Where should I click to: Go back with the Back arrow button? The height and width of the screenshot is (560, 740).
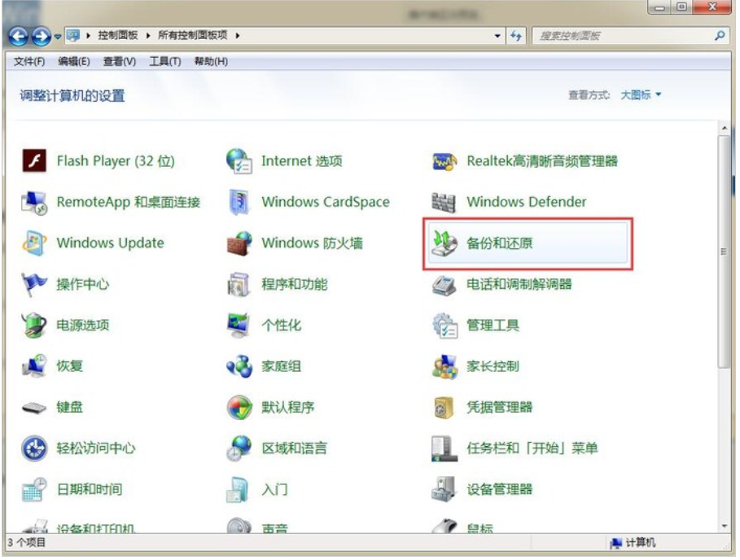tap(18, 36)
